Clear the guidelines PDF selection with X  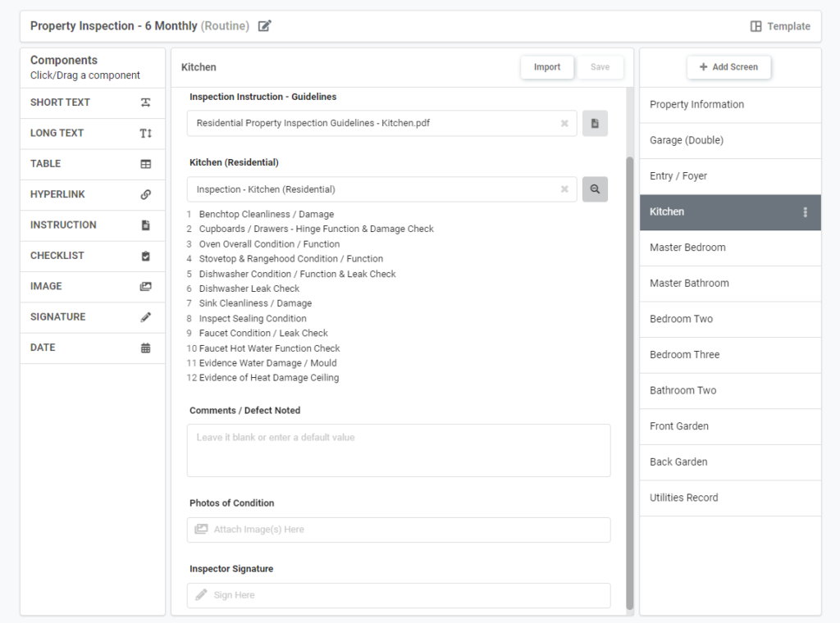[x=564, y=124]
